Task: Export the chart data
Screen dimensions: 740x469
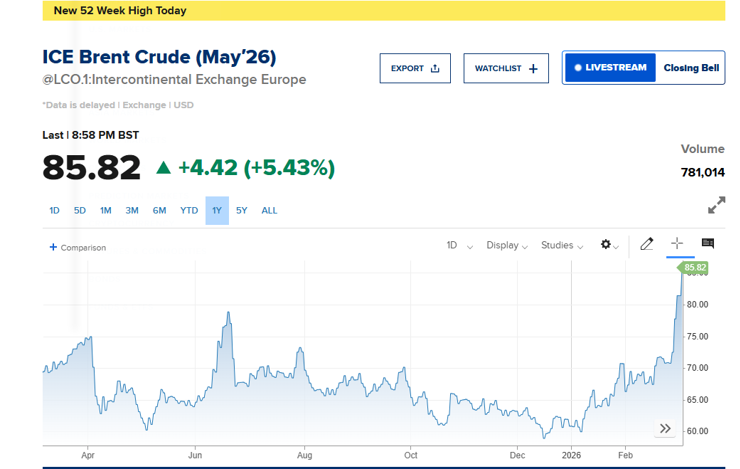Action: click(x=414, y=68)
